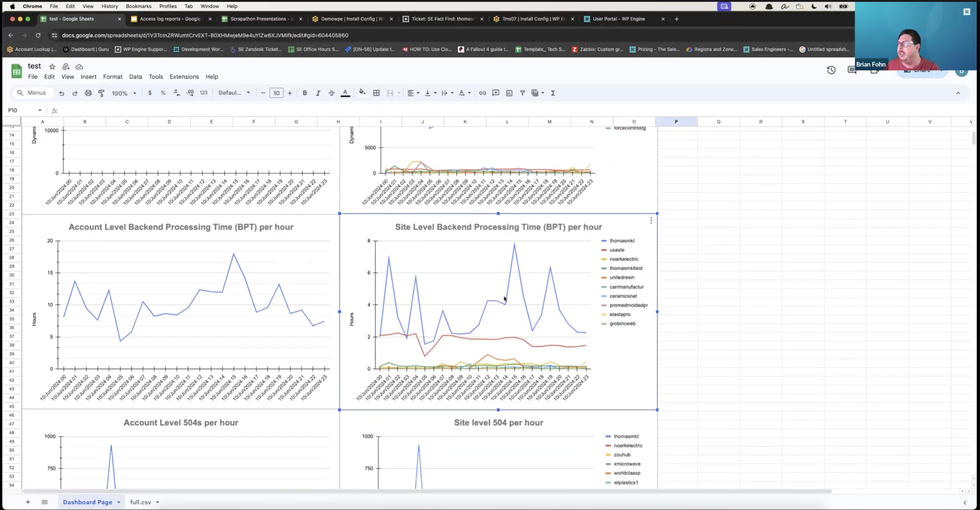
Task: Open the Extensions menu
Action: tap(184, 77)
